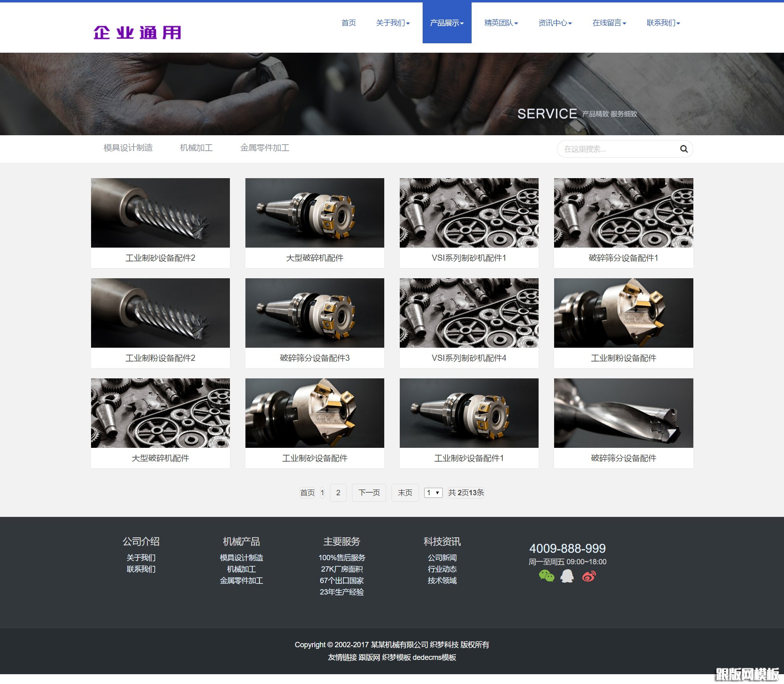This screenshot has width=784, height=684.
Task: Expand the 精英团队 dropdown menu
Action: (501, 23)
